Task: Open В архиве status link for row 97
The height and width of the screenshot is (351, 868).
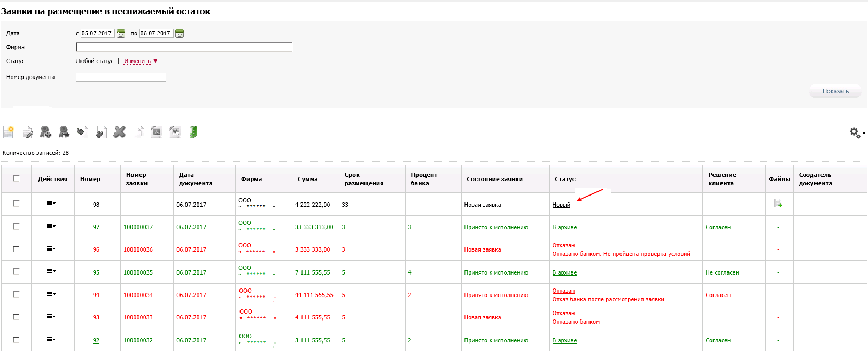Action: [x=564, y=227]
